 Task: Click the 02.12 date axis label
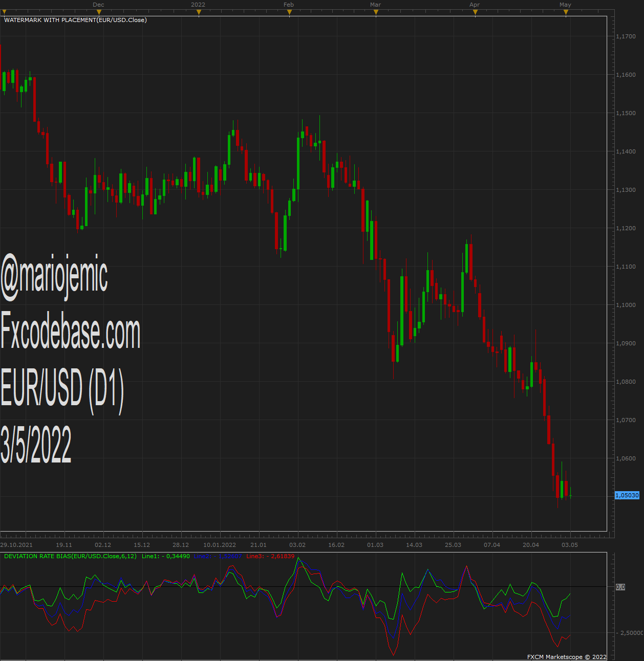pyautogui.click(x=103, y=545)
